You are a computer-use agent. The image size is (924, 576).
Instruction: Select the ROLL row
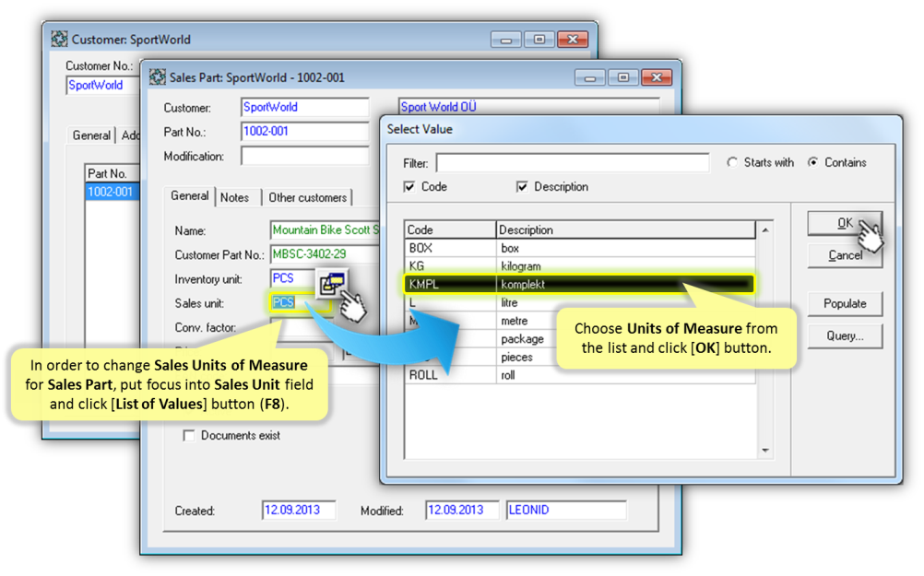tap(579, 375)
